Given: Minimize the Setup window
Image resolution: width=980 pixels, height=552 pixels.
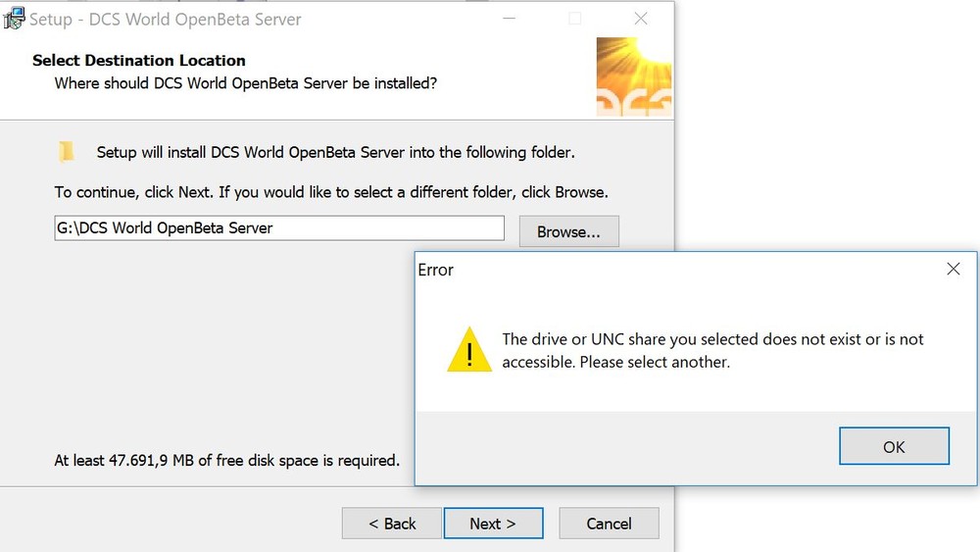Looking at the screenshot, I should coord(510,19).
